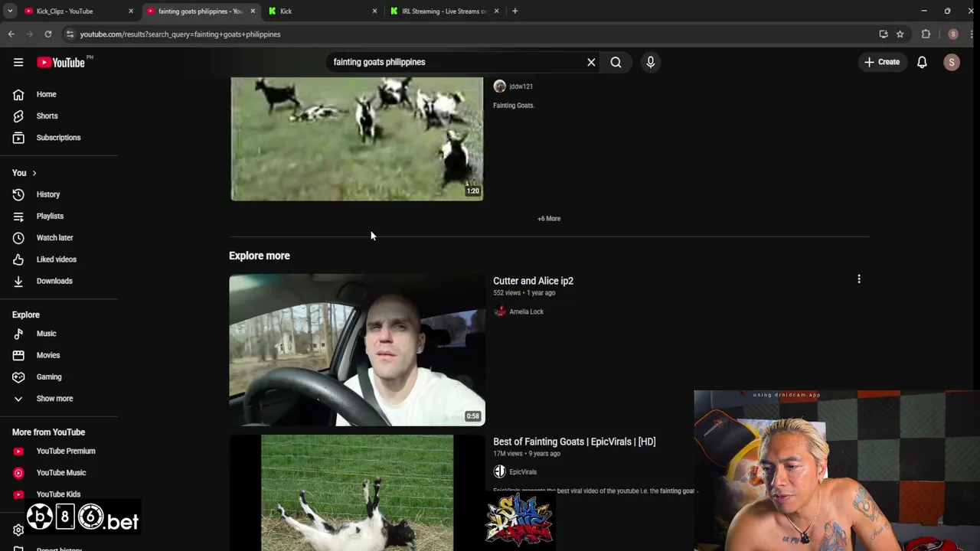980x551 pixels.
Task: Open the notifications bell
Action: click(x=922, y=62)
